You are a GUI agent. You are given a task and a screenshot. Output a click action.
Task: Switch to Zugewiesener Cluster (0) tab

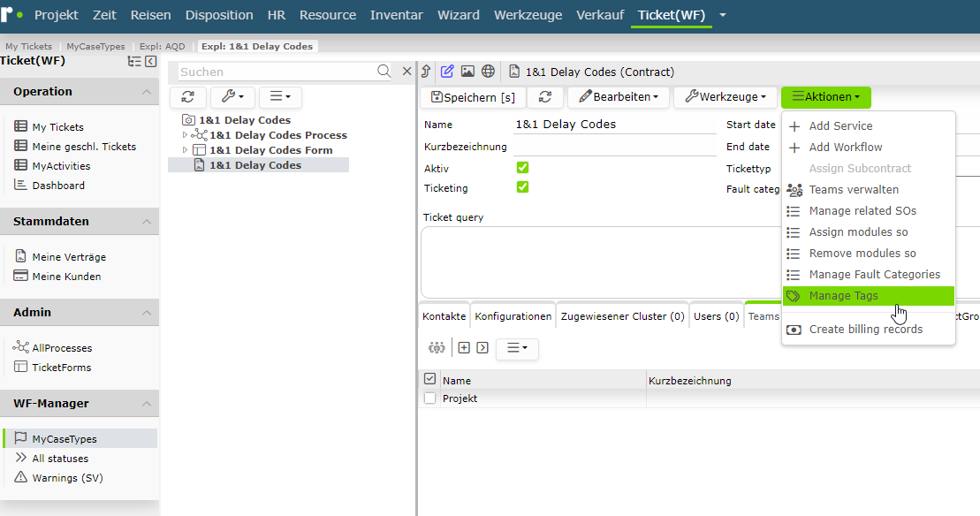pos(622,316)
